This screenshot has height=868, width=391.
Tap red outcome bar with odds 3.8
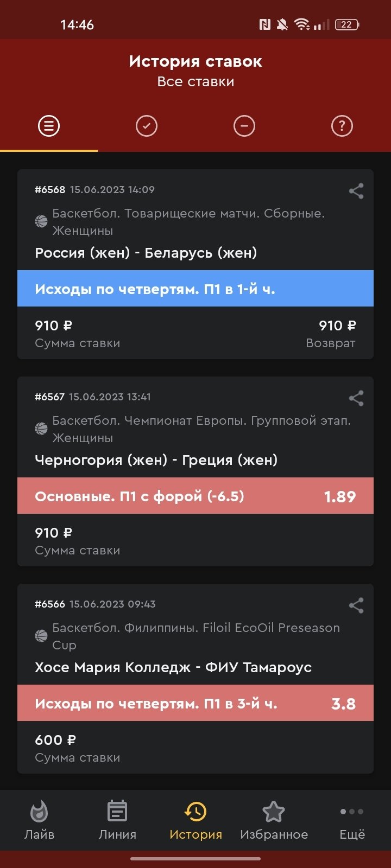coord(195,703)
